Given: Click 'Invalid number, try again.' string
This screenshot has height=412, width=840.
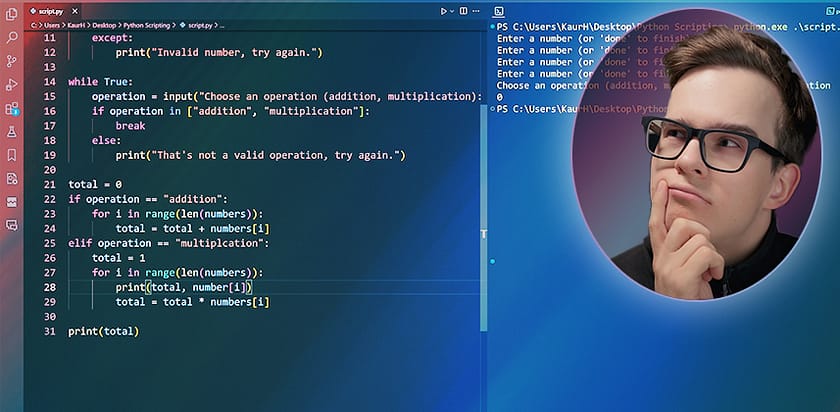Looking at the screenshot, I should coord(234,53).
